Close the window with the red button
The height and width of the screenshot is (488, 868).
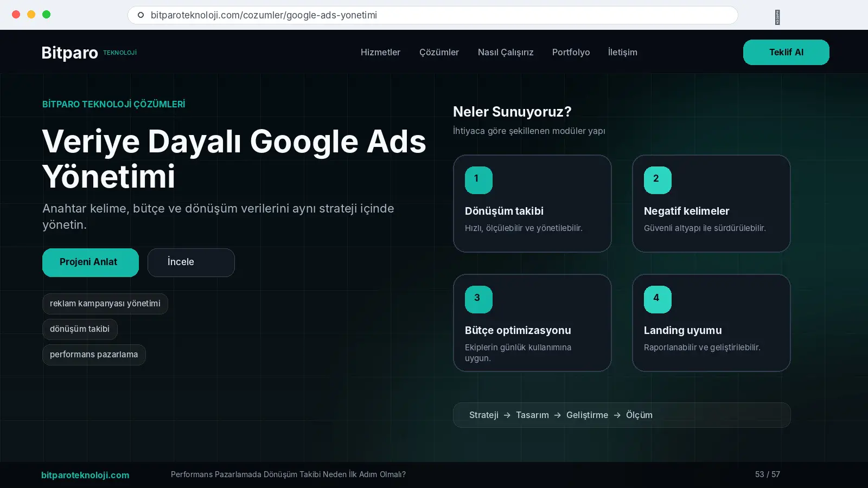[x=16, y=15]
